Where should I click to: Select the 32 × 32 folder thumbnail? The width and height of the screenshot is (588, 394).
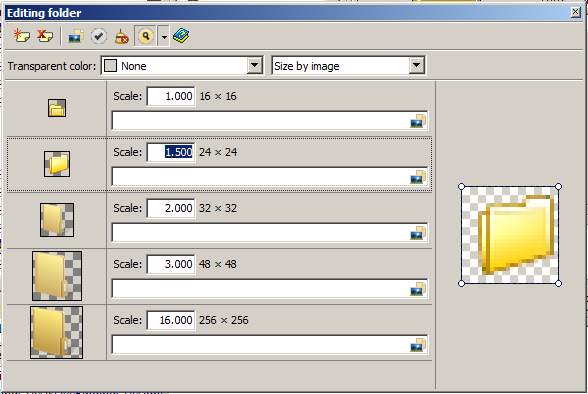pyautogui.click(x=57, y=220)
